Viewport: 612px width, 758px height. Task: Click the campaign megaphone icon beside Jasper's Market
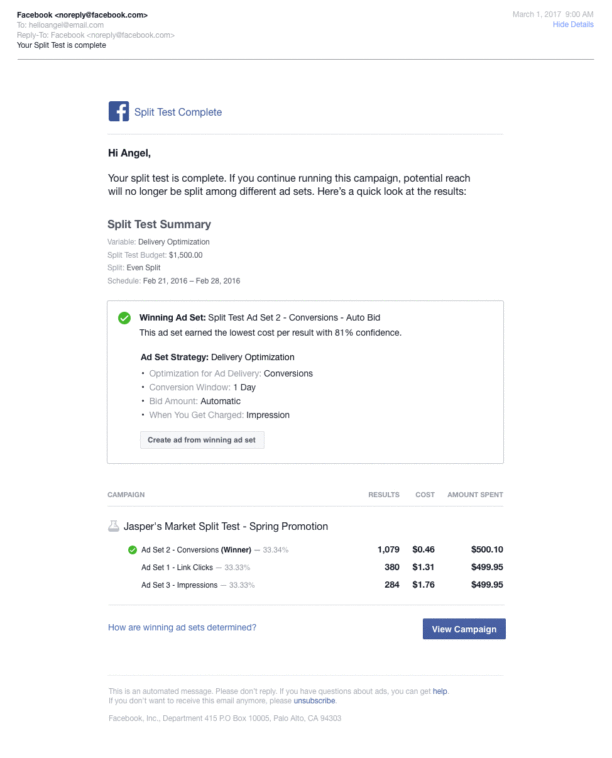coord(113,526)
